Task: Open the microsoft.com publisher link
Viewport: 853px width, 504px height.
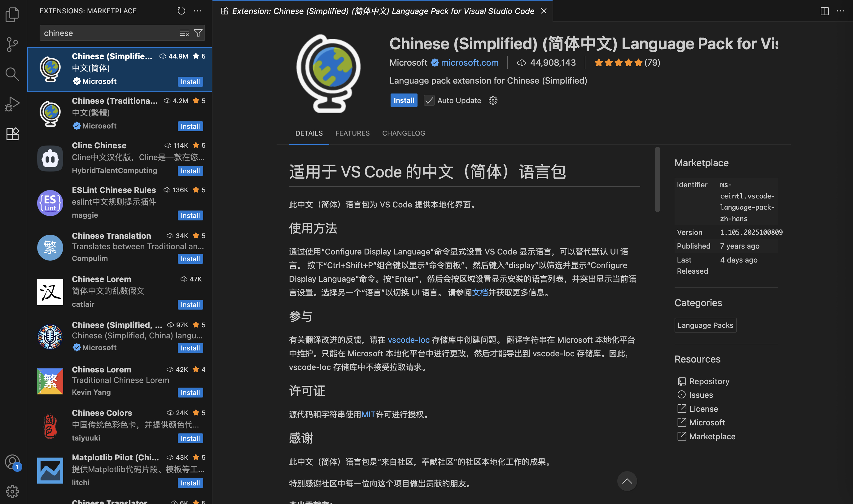Action: coord(469,63)
